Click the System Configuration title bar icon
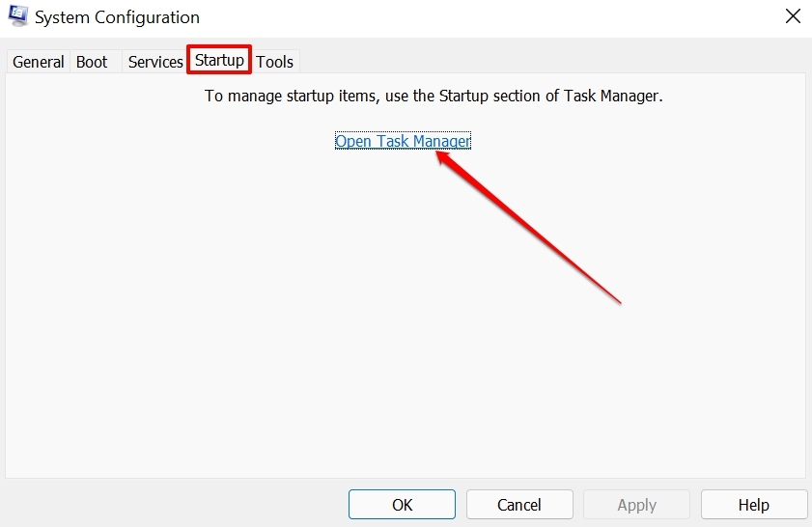This screenshot has width=812, height=527. coord(18,16)
